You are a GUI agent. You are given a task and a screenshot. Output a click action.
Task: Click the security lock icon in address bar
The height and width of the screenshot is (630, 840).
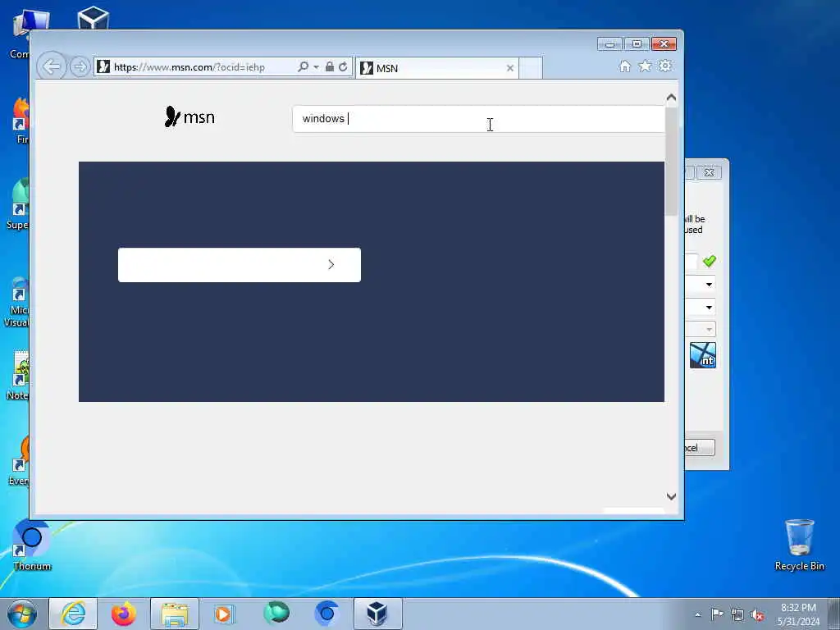point(330,67)
